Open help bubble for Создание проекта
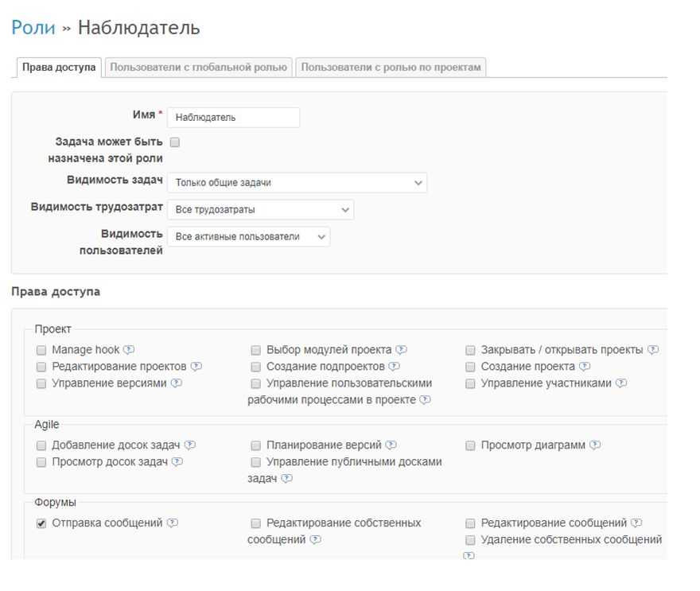The image size is (700, 591). click(x=585, y=367)
